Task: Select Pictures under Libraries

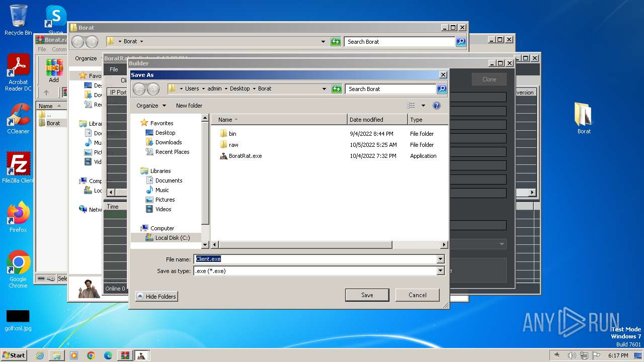Action: point(165,200)
